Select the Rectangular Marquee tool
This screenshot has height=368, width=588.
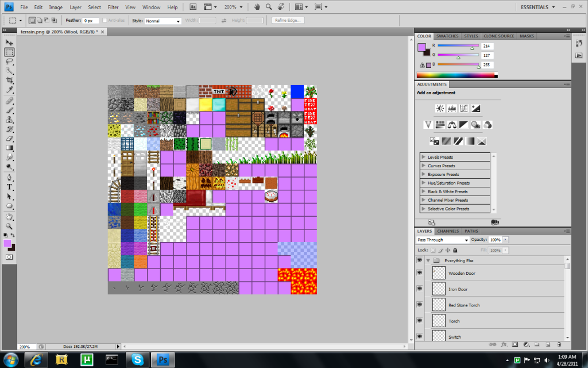9,52
